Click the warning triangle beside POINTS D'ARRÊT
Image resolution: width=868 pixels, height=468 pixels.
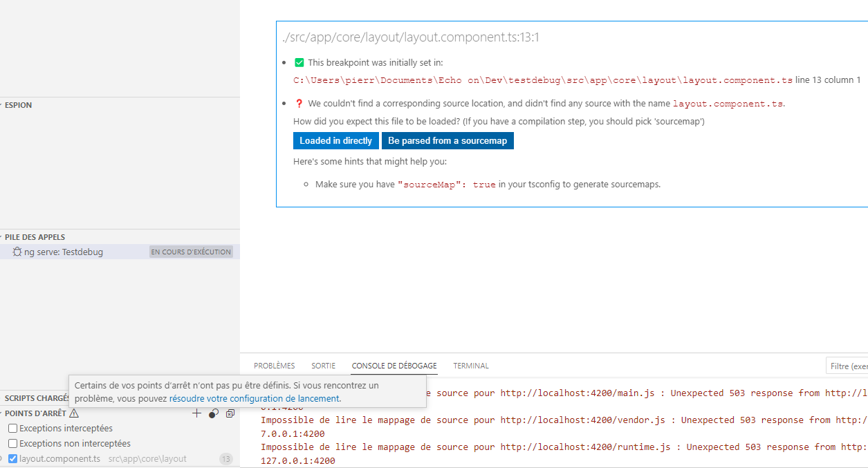click(x=74, y=413)
